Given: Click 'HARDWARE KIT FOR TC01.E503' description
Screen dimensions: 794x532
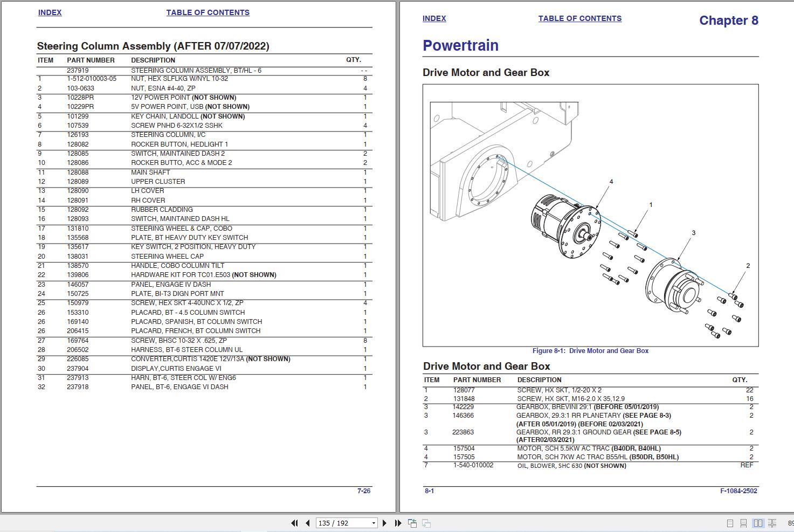Looking at the screenshot, I should (181, 275).
